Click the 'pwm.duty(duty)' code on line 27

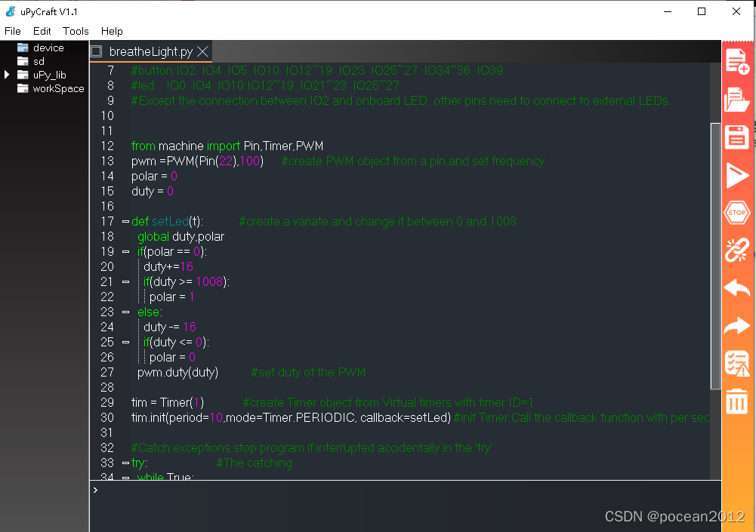[178, 373]
